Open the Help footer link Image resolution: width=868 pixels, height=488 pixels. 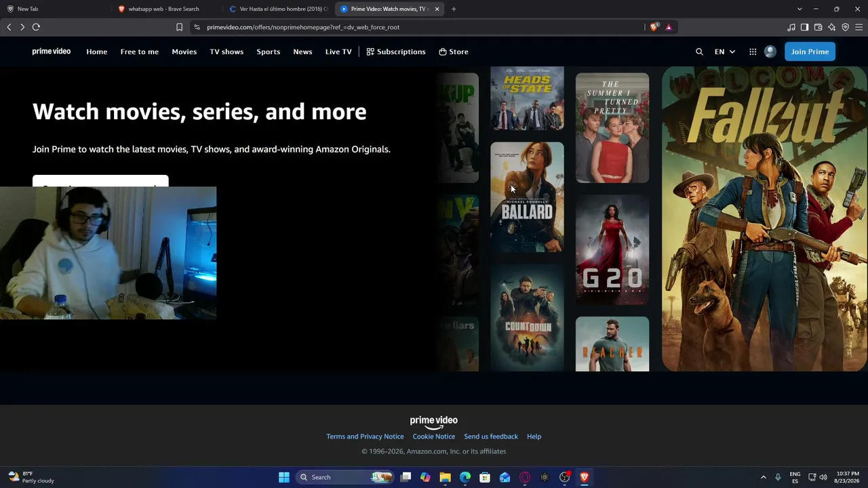pos(534,436)
